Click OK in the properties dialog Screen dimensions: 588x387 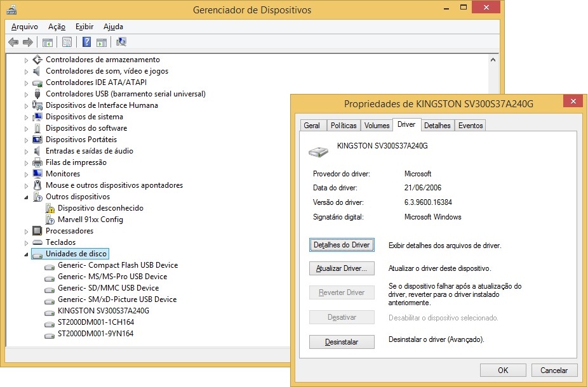tap(503, 371)
